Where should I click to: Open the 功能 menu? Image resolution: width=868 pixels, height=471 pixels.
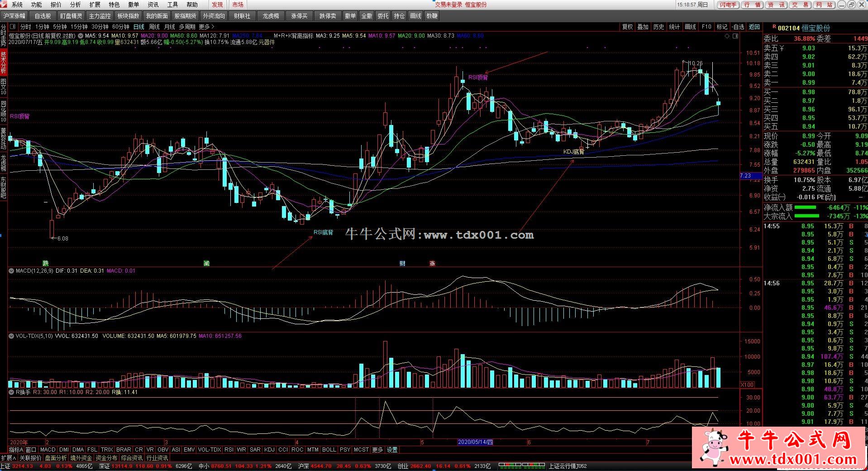pos(36,5)
